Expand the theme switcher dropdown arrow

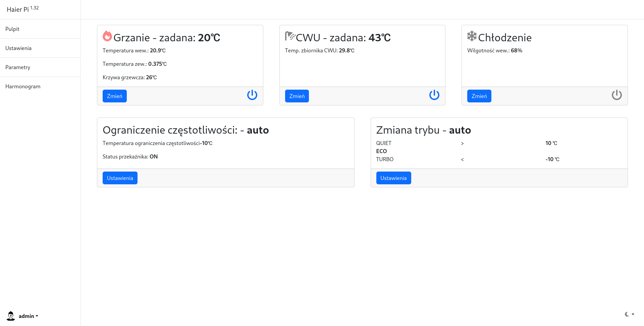pyautogui.click(x=633, y=314)
